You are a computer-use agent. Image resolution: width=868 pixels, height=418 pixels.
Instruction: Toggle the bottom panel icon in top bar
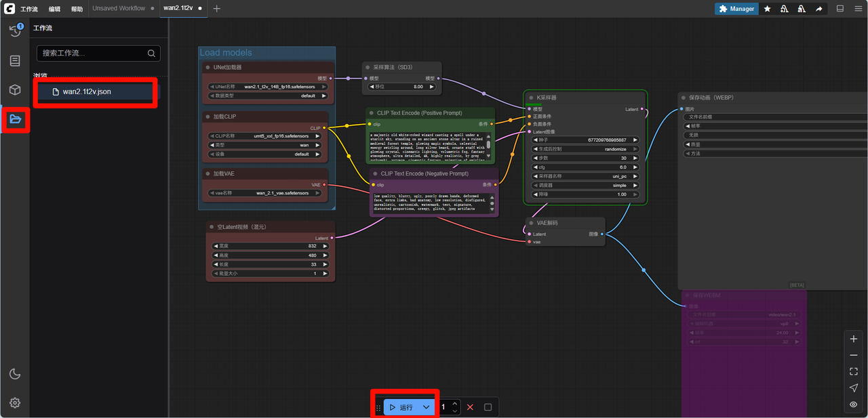pyautogui.click(x=840, y=9)
